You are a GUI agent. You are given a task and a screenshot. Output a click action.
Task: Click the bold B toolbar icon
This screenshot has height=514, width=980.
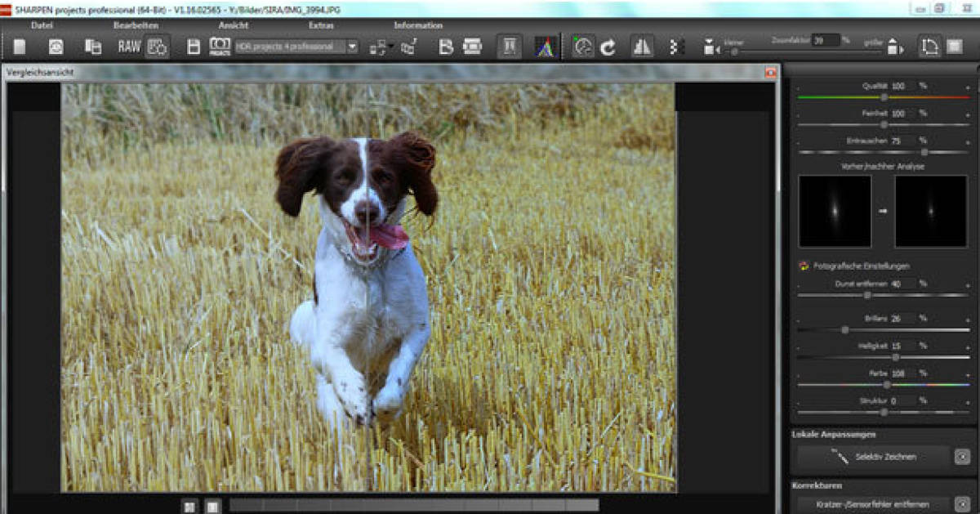pos(446,47)
